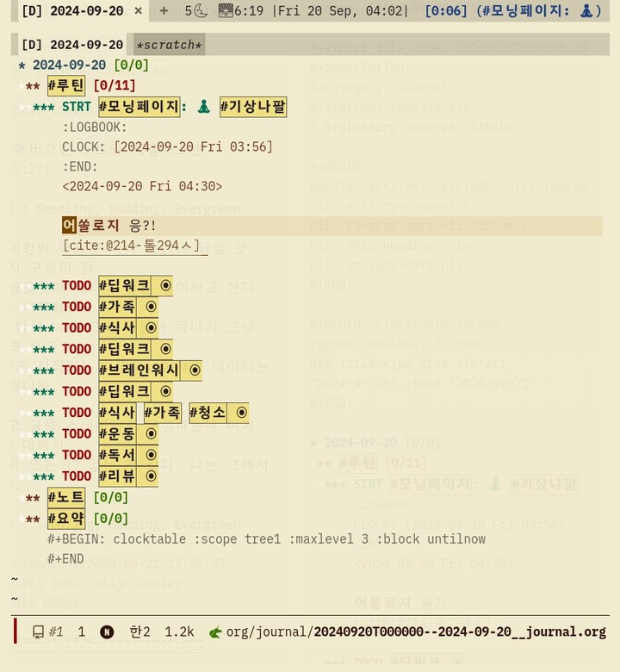Click the leaf icon before org/journal path
The height and width of the screenshot is (672, 620).
pos(215,632)
